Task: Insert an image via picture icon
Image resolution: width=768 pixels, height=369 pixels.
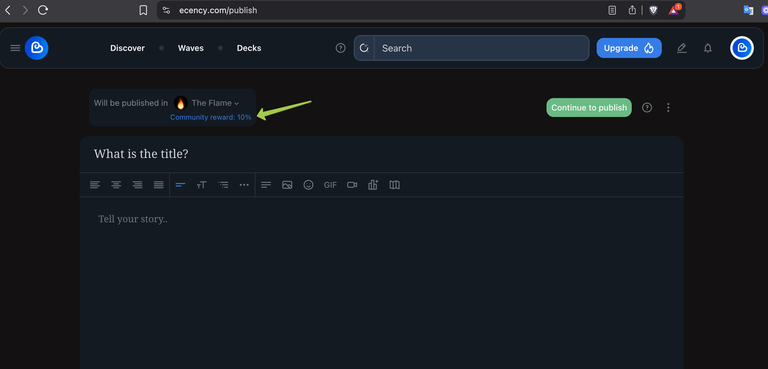Action: [x=287, y=185]
